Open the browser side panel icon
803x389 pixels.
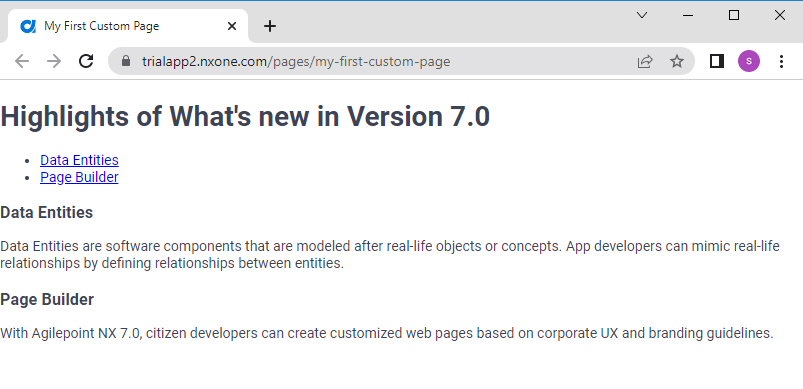click(717, 61)
